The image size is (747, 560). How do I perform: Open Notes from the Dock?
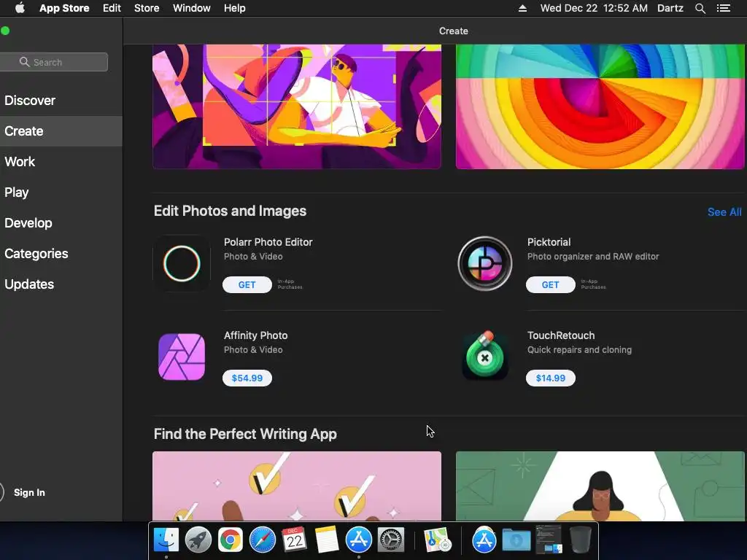[x=327, y=540]
